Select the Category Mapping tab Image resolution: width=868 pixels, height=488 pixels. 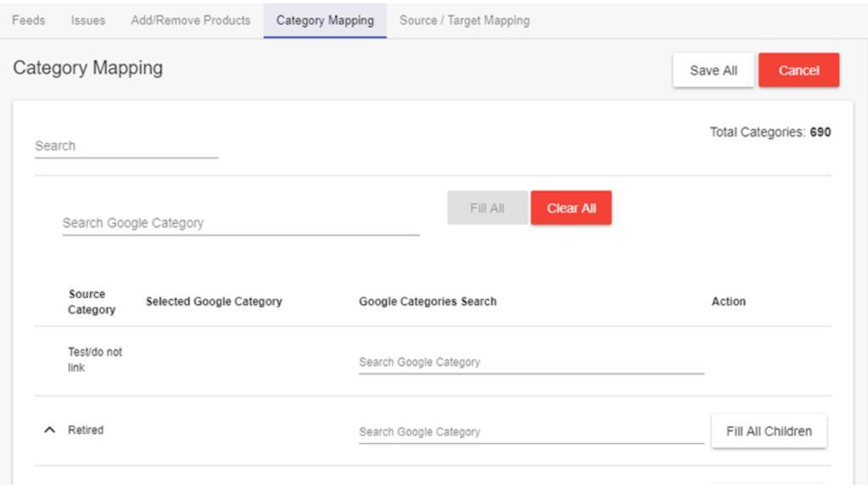325,20
